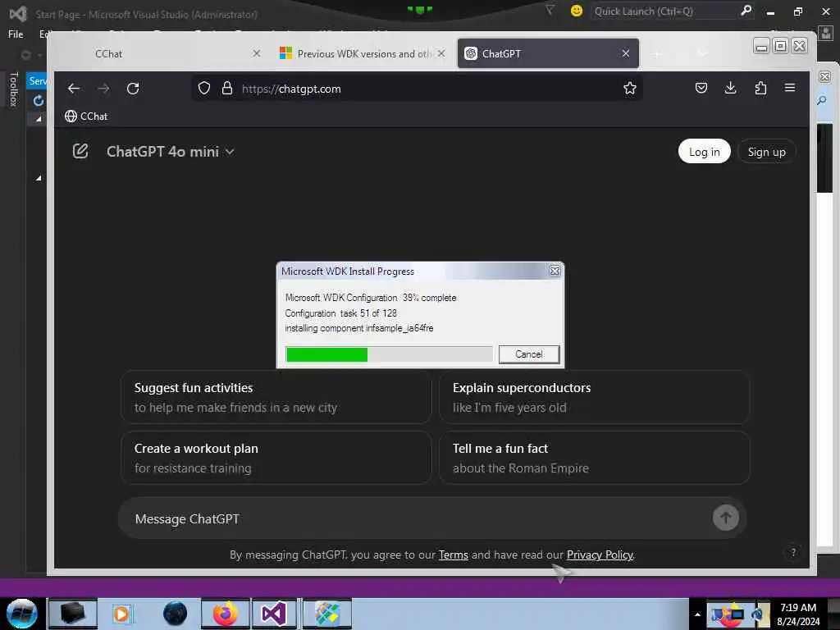Open the ChatGPT help question mark

click(x=793, y=552)
